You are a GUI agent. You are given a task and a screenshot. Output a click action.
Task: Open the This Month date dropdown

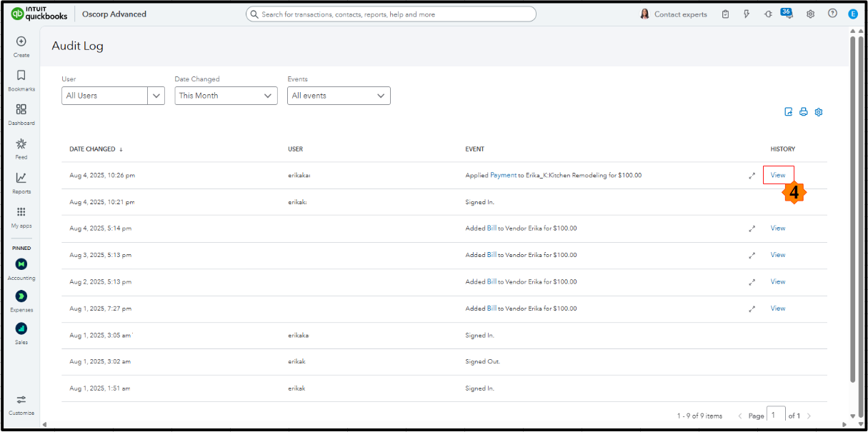click(x=226, y=96)
